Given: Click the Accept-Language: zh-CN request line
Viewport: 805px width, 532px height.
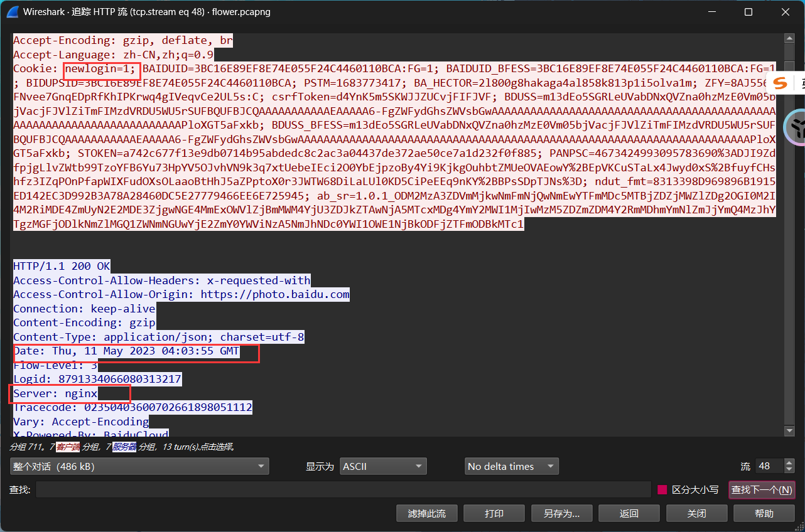Looking at the screenshot, I should (x=114, y=55).
